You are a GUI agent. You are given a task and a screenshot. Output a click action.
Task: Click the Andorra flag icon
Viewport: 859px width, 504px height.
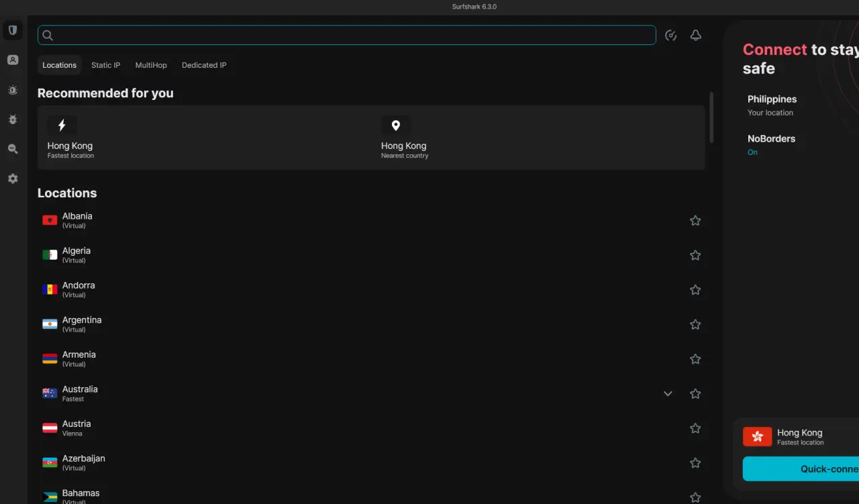50,289
